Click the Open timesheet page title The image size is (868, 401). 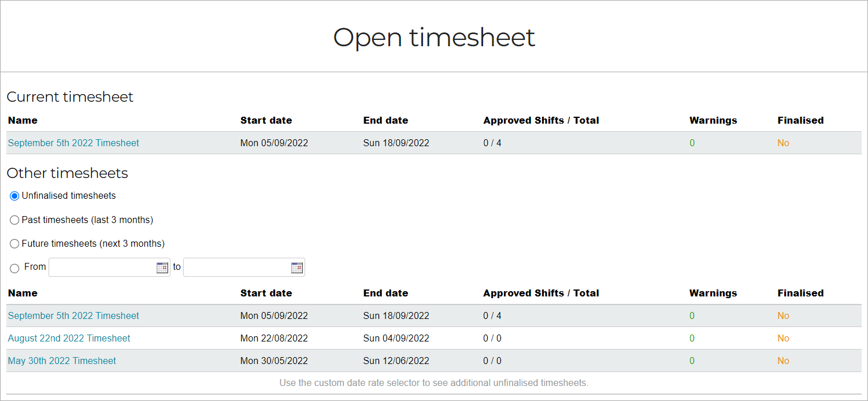click(x=434, y=37)
